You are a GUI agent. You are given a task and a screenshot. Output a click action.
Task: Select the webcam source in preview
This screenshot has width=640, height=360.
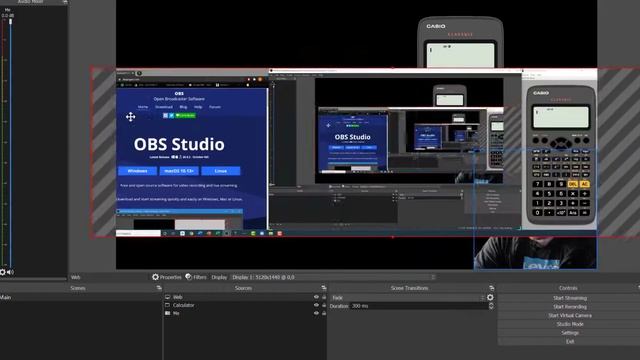tap(535, 253)
